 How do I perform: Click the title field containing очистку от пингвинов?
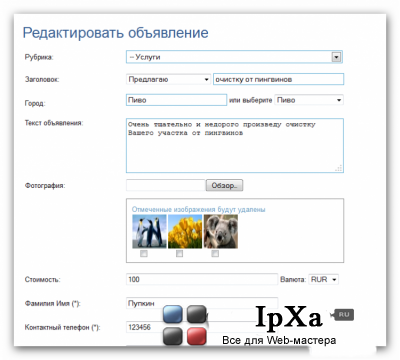tap(278, 79)
